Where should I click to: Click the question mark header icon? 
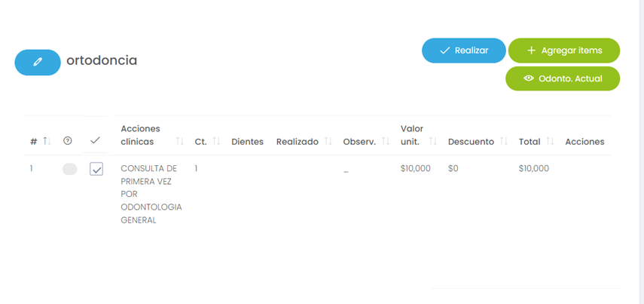[68, 141]
